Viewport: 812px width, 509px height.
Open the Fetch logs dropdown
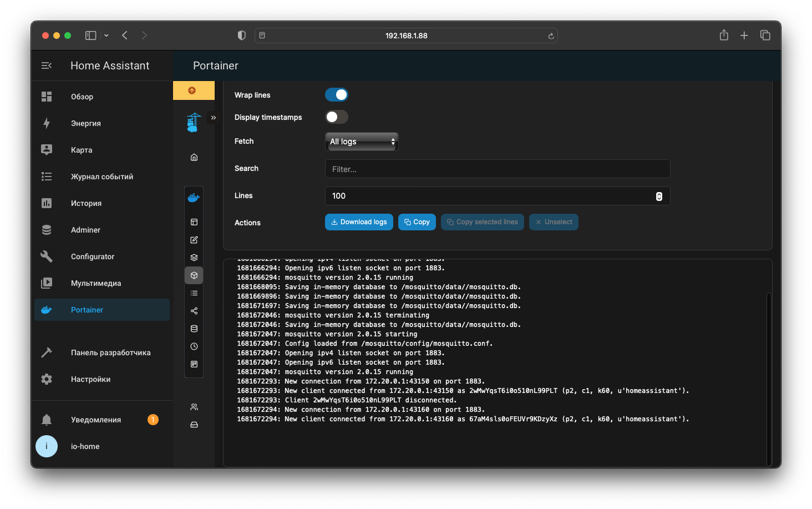pyautogui.click(x=361, y=142)
